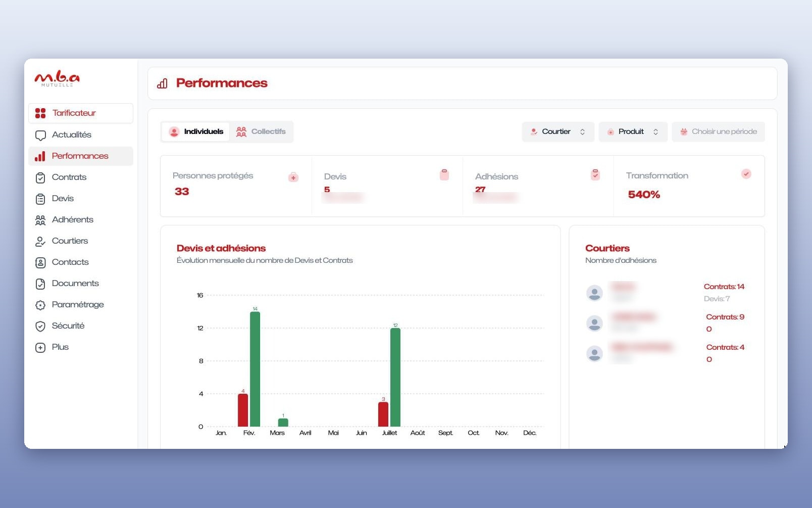Open the Choisir une période picker

click(718, 132)
